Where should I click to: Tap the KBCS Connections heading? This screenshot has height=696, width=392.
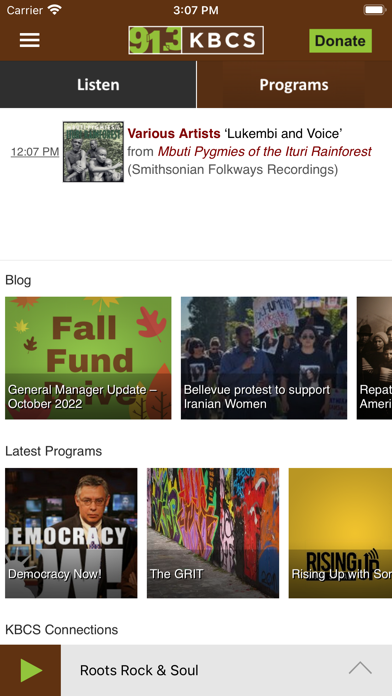61,629
